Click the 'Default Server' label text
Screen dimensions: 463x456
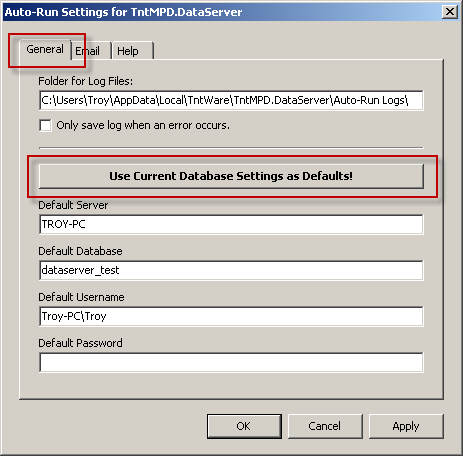pyautogui.click(x=73, y=205)
